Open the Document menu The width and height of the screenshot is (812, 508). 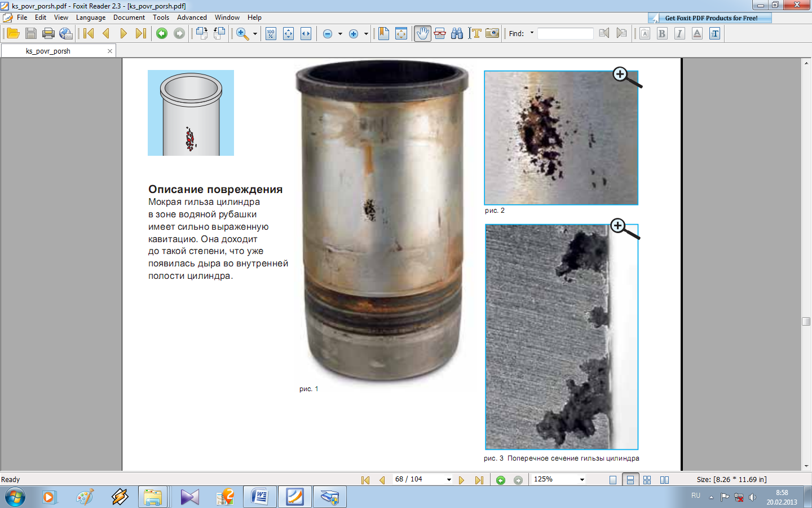(x=129, y=17)
